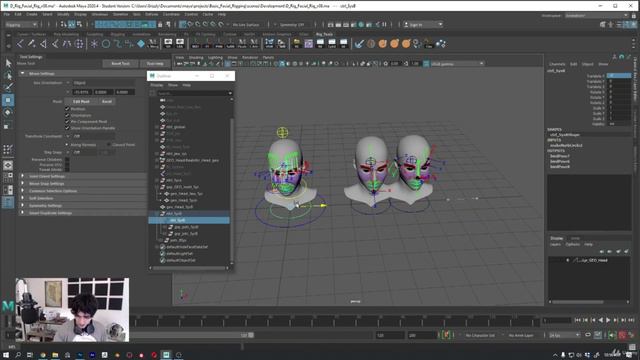
Task: Open the Outliner Display menu
Action: pos(157,85)
